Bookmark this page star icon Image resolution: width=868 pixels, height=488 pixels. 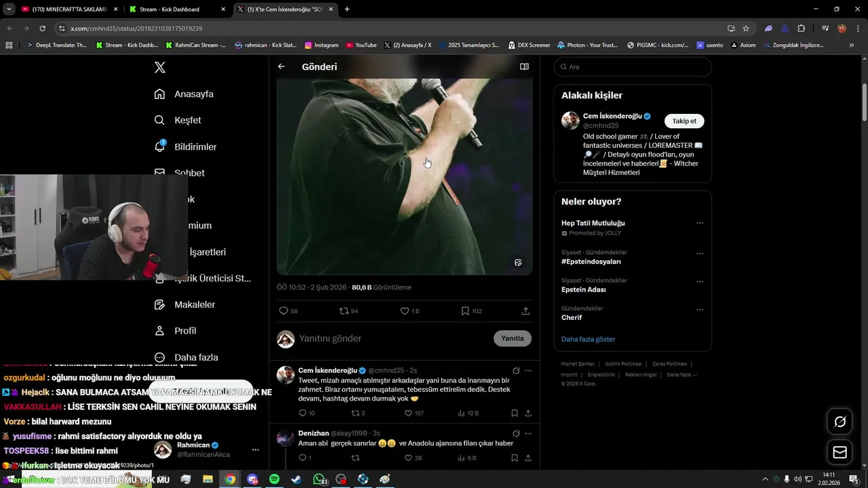tap(746, 28)
